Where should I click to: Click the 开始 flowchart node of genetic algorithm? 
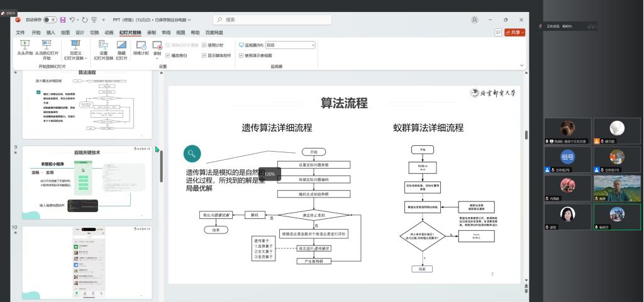tap(314, 152)
